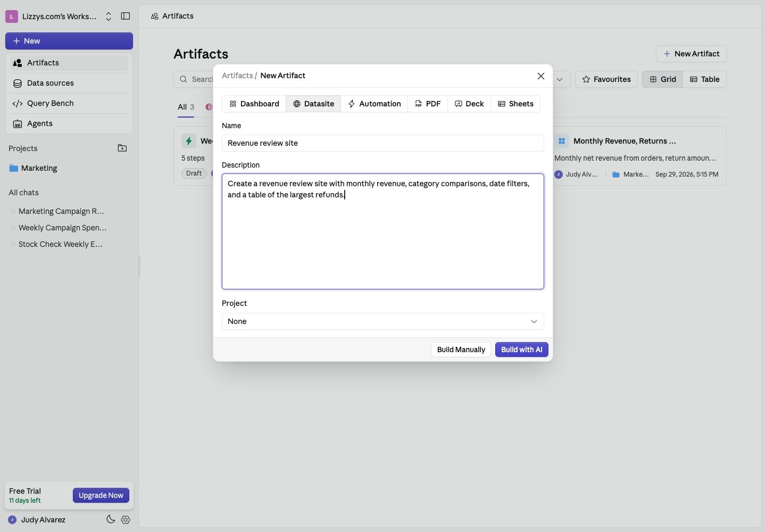Click the Artifacts breadcrumb in dialog
Image resolution: width=766 pixels, height=532 pixels.
pos(237,76)
